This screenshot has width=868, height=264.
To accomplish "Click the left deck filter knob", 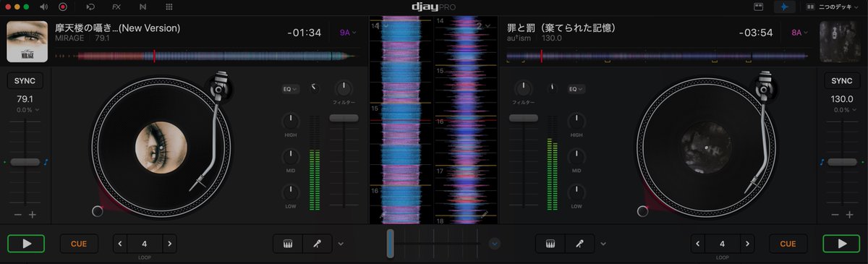I will point(344,89).
